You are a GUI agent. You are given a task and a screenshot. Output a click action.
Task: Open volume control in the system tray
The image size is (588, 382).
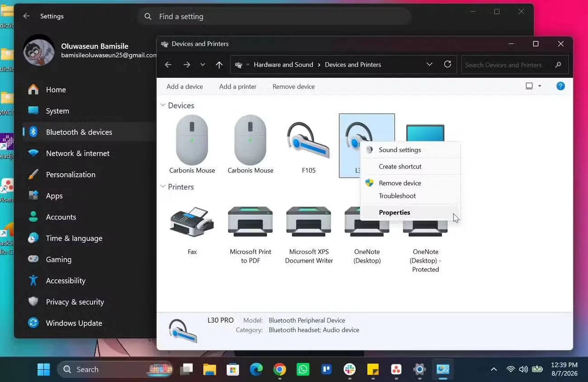coord(524,369)
